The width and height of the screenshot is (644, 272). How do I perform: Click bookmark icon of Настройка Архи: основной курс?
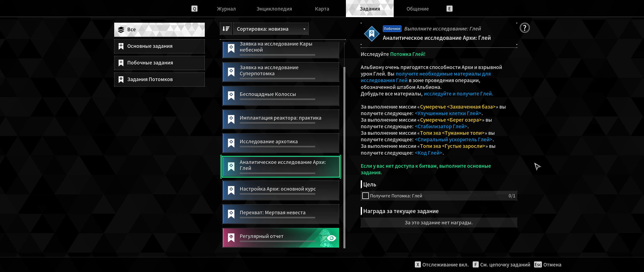(231, 190)
